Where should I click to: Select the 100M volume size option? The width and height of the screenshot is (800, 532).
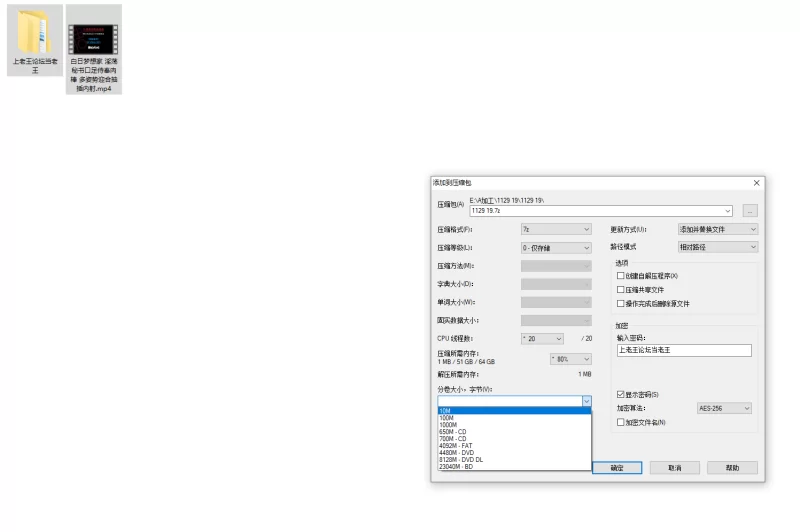point(514,418)
